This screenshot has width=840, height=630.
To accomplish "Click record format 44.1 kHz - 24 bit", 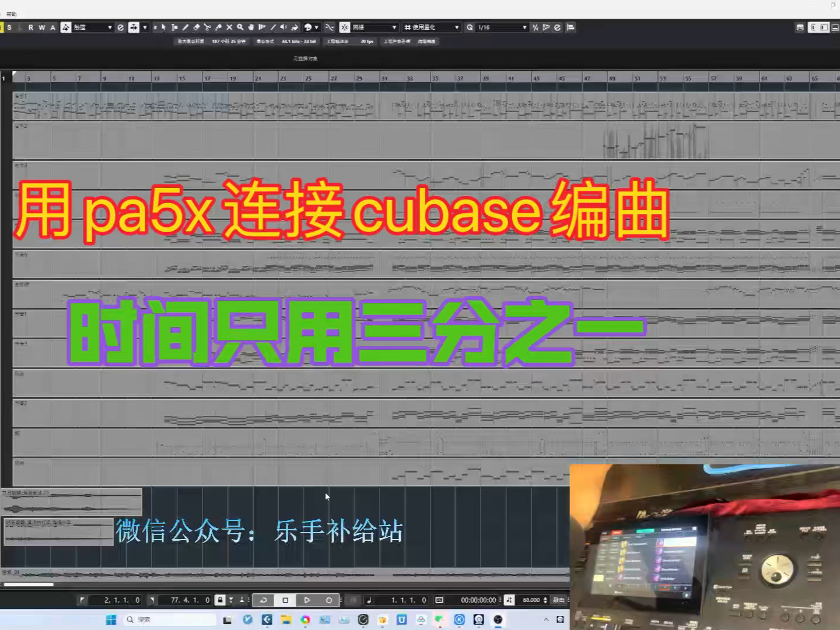I will tap(299, 41).
